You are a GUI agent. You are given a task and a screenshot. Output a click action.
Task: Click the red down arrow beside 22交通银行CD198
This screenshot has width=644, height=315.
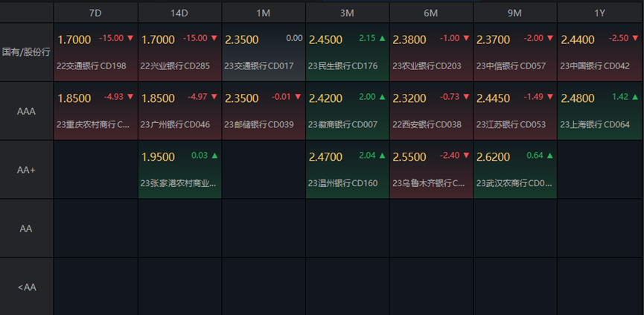click(x=130, y=38)
